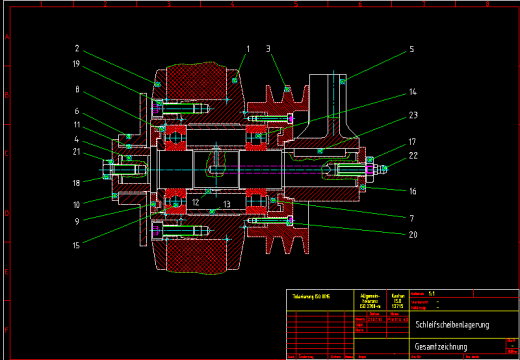
Task: Select part number 12 inside the housing
Action: tap(195, 202)
